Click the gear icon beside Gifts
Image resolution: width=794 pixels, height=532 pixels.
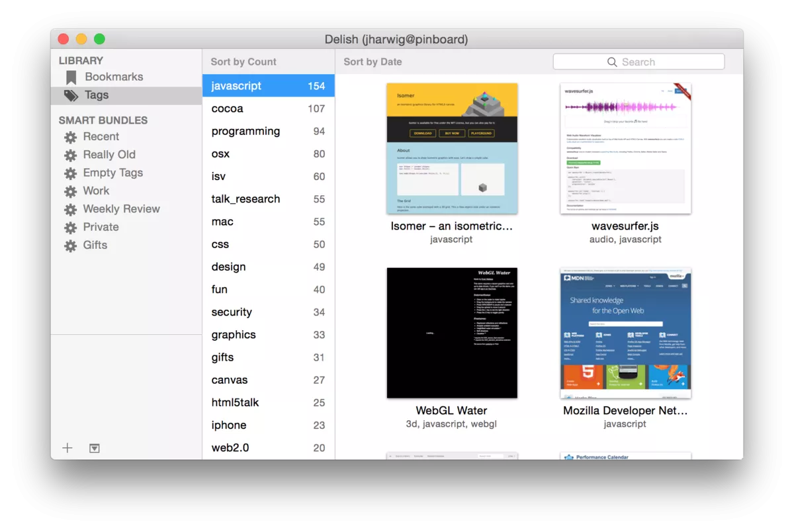tap(70, 245)
